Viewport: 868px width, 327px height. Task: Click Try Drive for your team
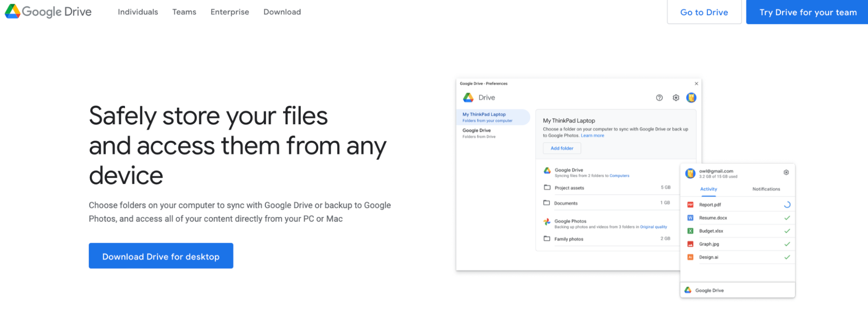(x=807, y=12)
